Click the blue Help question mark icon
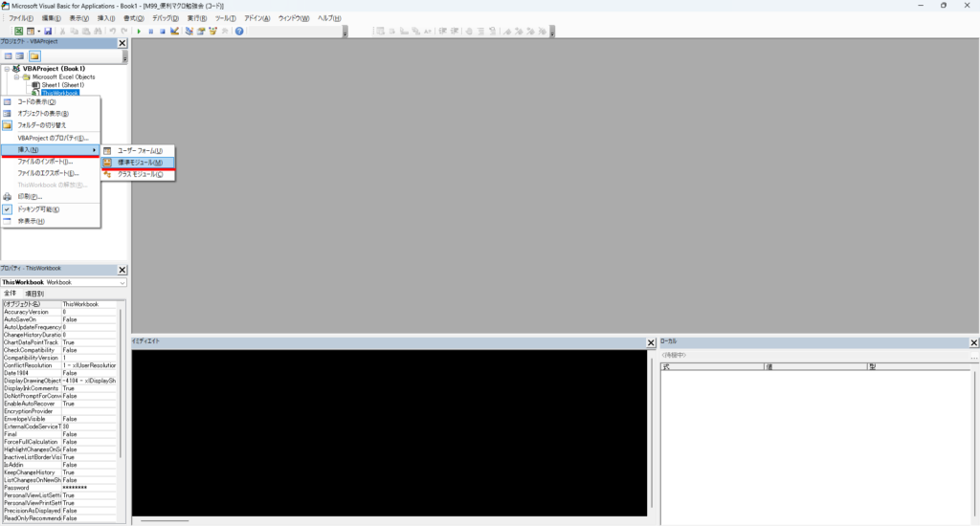Screen dimensions: 980x526 tap(238, 31)
